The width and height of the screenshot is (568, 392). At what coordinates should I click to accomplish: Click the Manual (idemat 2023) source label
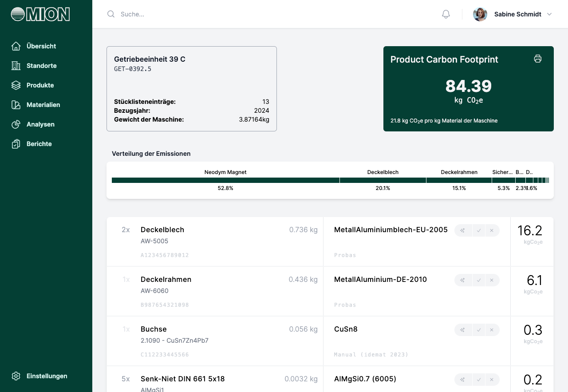point(371,355)
